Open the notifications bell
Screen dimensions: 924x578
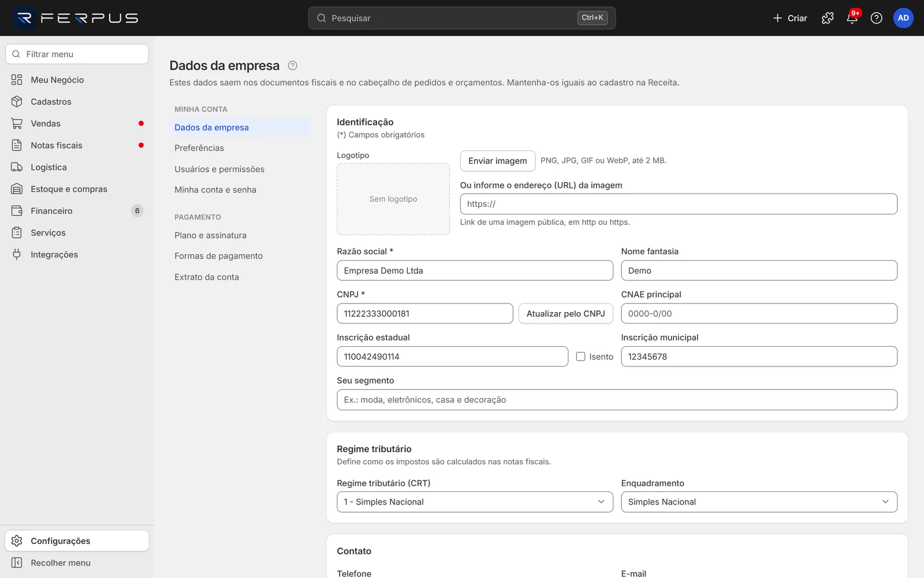pyautogui.click(x=852, y=18)
